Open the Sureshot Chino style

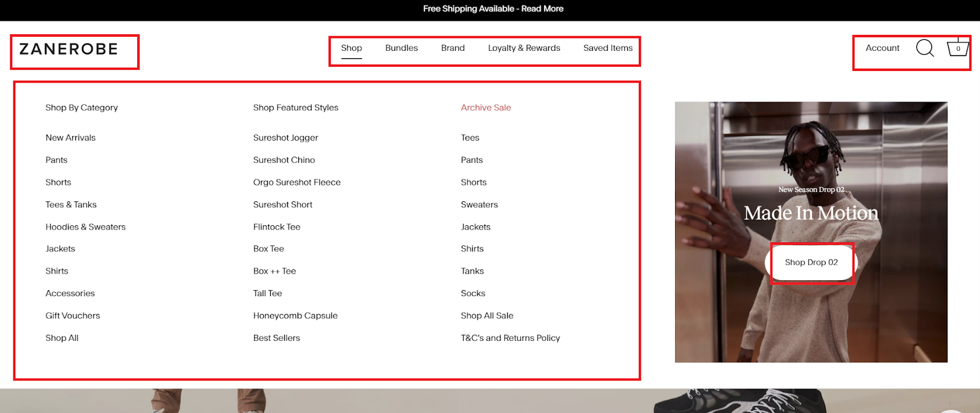[x=284, y=160]
